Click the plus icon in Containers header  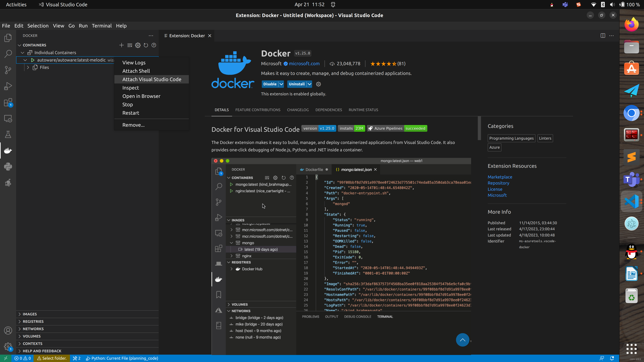coord(121,45)
